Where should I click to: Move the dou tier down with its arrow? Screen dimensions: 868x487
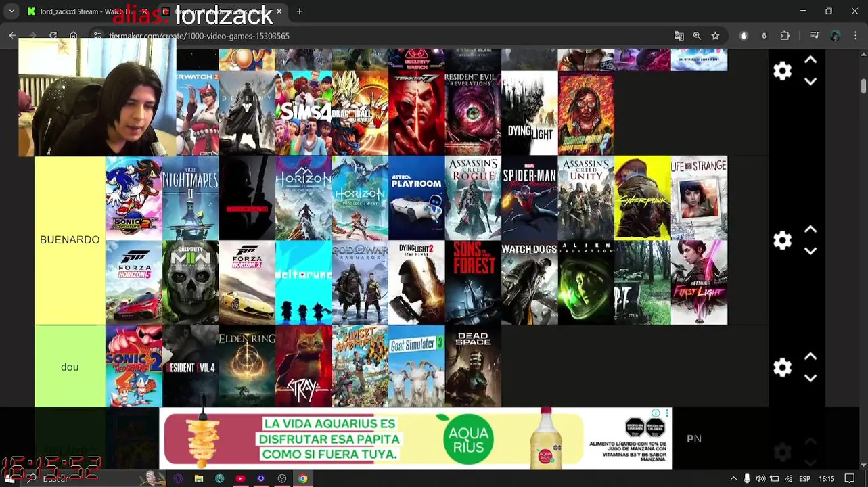[810, 378]
